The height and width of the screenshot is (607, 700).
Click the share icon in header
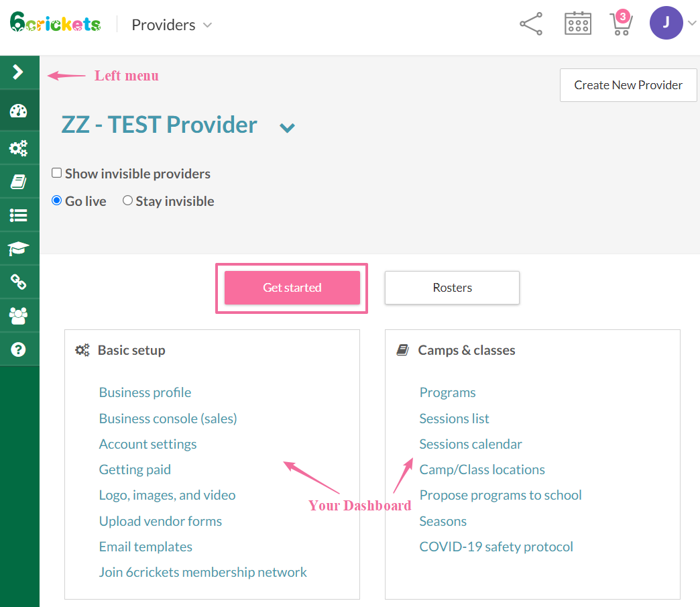(531, 25)
